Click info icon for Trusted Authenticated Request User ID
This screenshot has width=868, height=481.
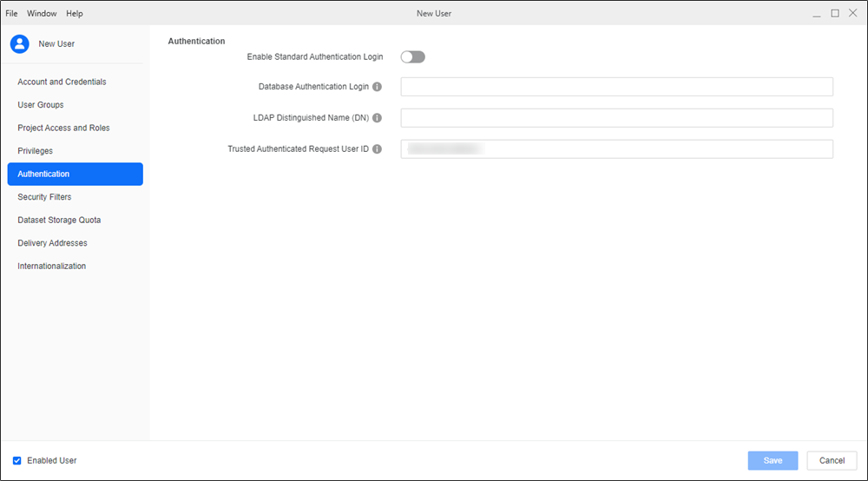(x=377, y=149)
